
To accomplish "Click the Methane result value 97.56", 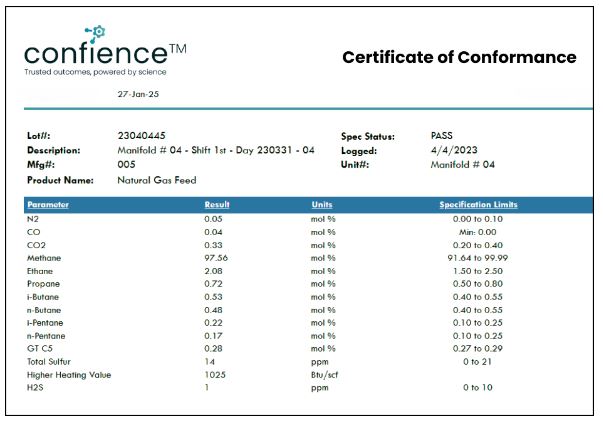I will [215, 256].
